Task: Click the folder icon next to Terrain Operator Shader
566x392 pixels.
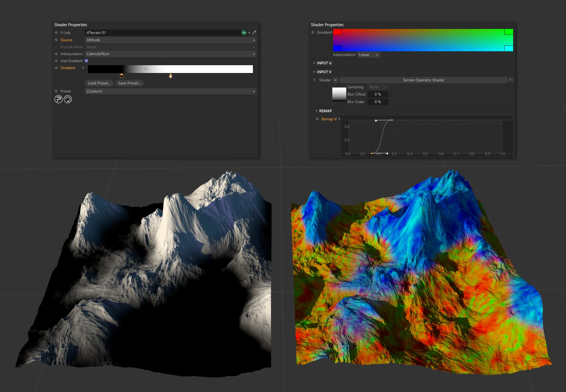Action: click(x=511, y=80)
